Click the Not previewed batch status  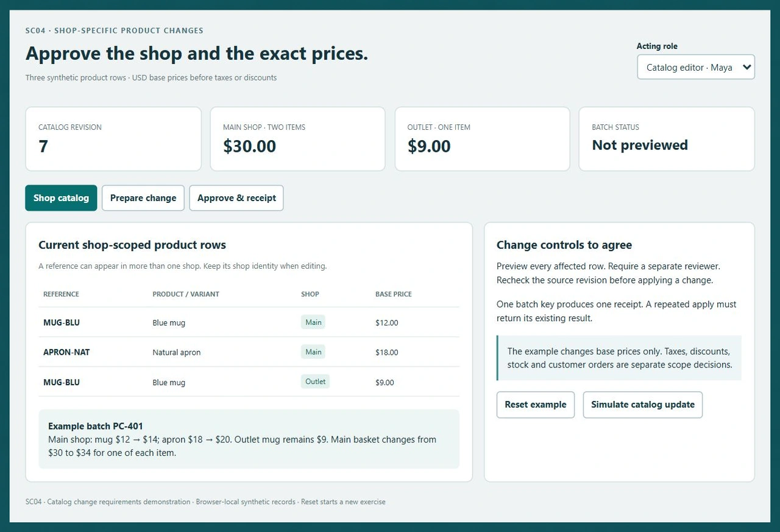coord(640,145)
